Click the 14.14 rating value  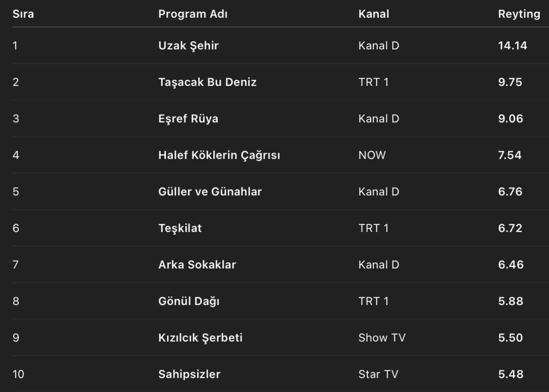(512, 45)
